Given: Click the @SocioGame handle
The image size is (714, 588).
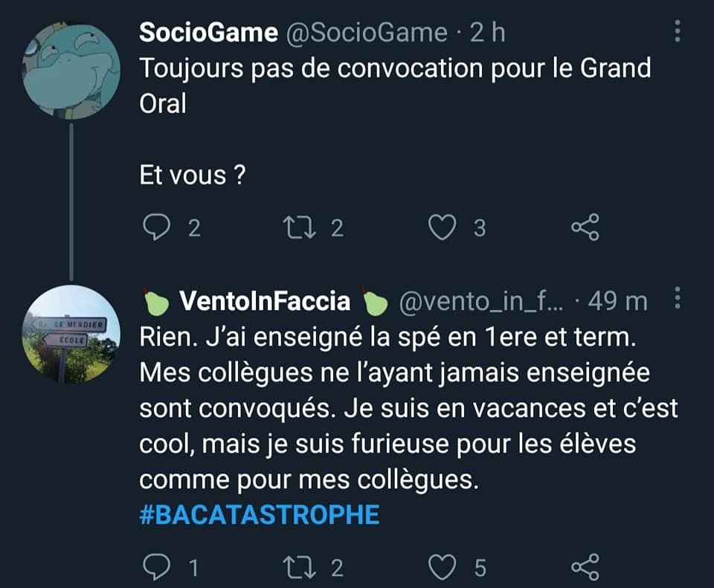Looking at the screenshot, I should click(364, 33).
